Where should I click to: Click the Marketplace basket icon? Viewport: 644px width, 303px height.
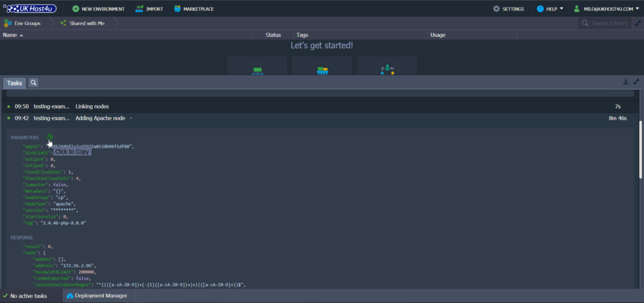pos(177,9)
